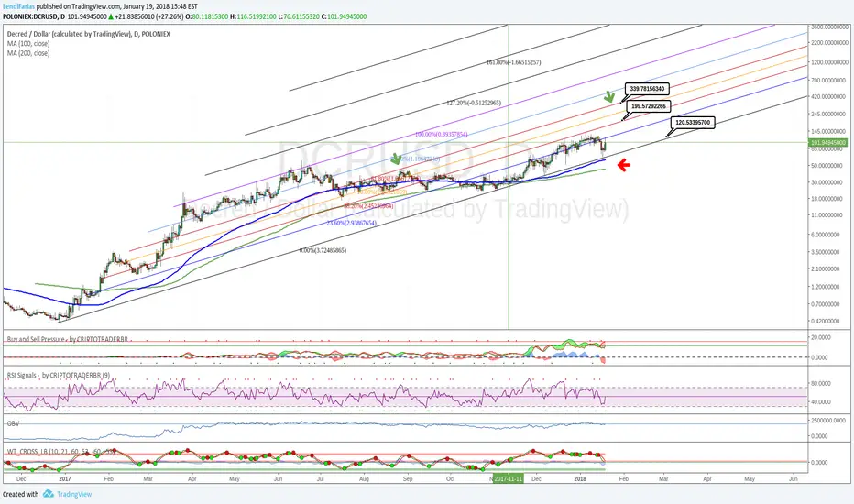The width and height of the screenshot is (854, 504).
Task: Click the Sep label on the time axis
Action: (408, 479)
